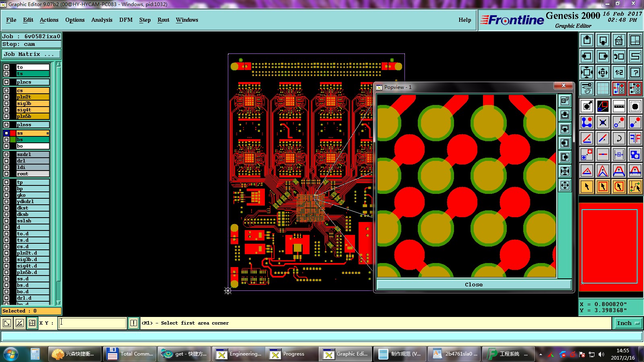The width and height of the screenshot is (644, 362).
Task: Switch to Progress window in taskbar
Action: pos(293,354)
